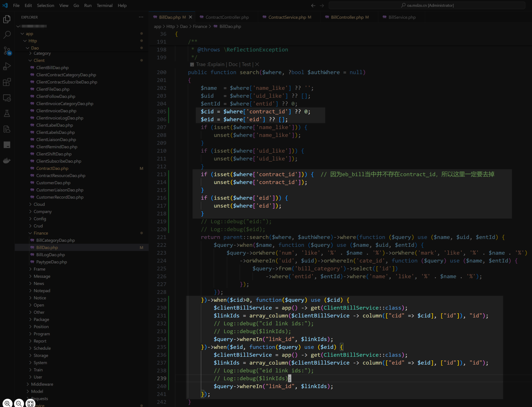Switch to BillService.php tab
532x407 pixels.
[401, 17]
